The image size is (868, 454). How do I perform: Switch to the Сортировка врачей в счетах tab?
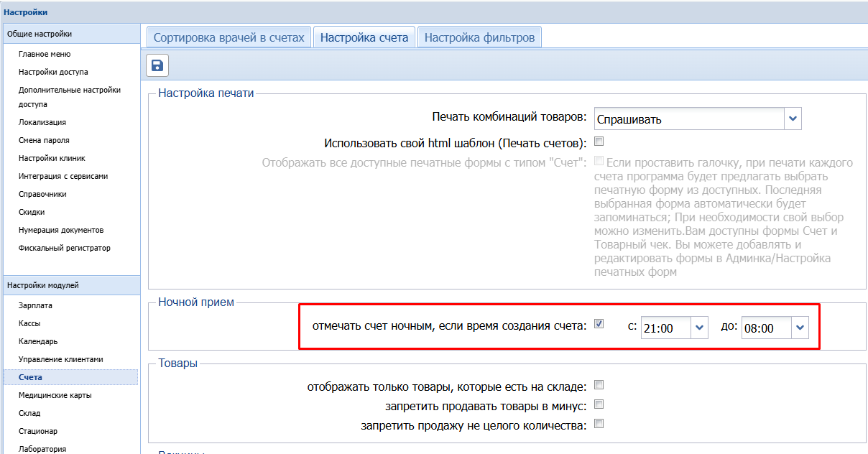(x=229, y=37)
